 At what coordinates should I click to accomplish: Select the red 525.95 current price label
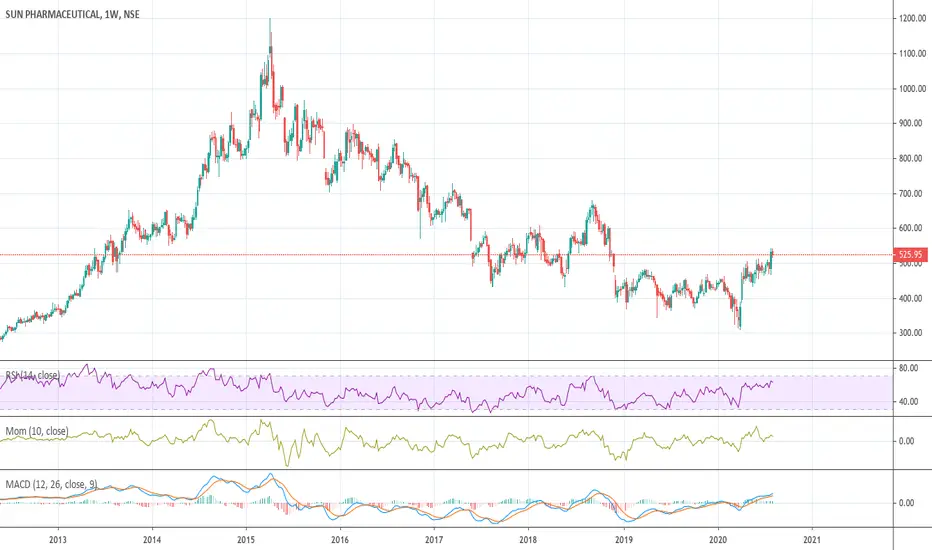tap(911, 254)
